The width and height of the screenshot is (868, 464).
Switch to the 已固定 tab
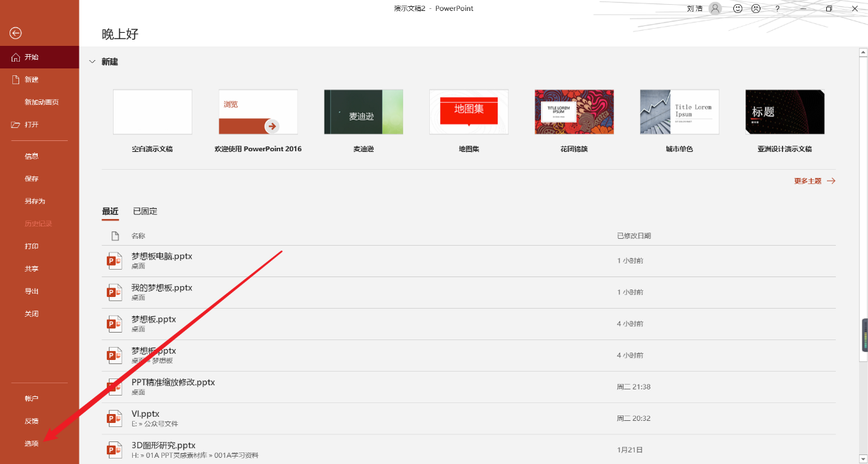click(x=145, y=211)
